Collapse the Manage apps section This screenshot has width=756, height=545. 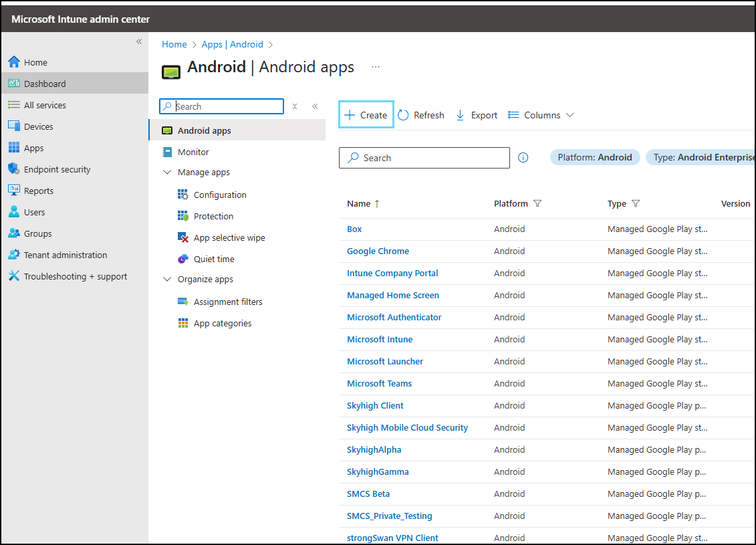coord(167,172)
